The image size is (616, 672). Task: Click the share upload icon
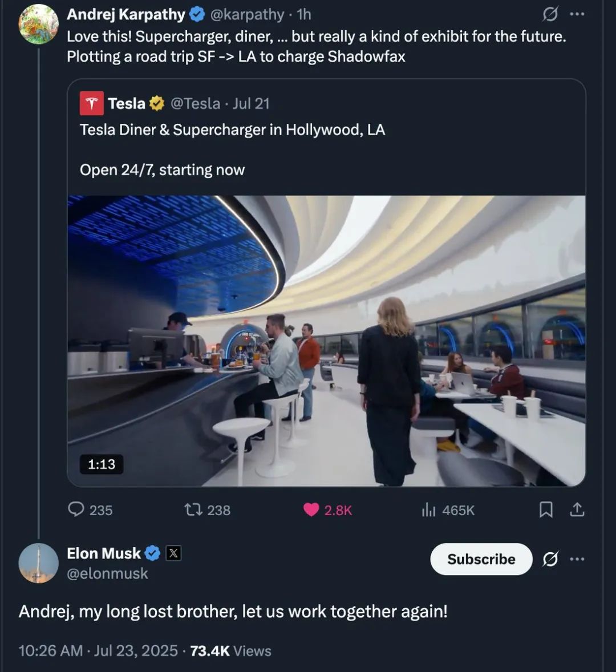tap(577, 509)
